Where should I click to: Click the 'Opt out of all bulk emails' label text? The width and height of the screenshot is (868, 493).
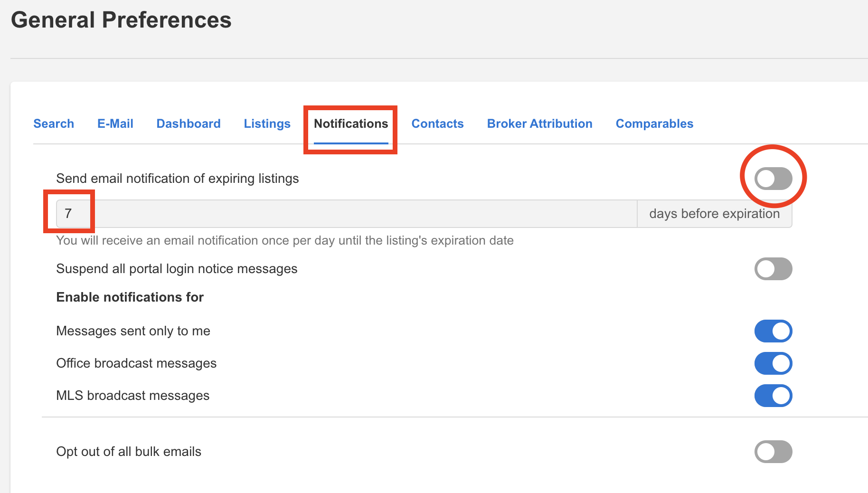(129, 452)
